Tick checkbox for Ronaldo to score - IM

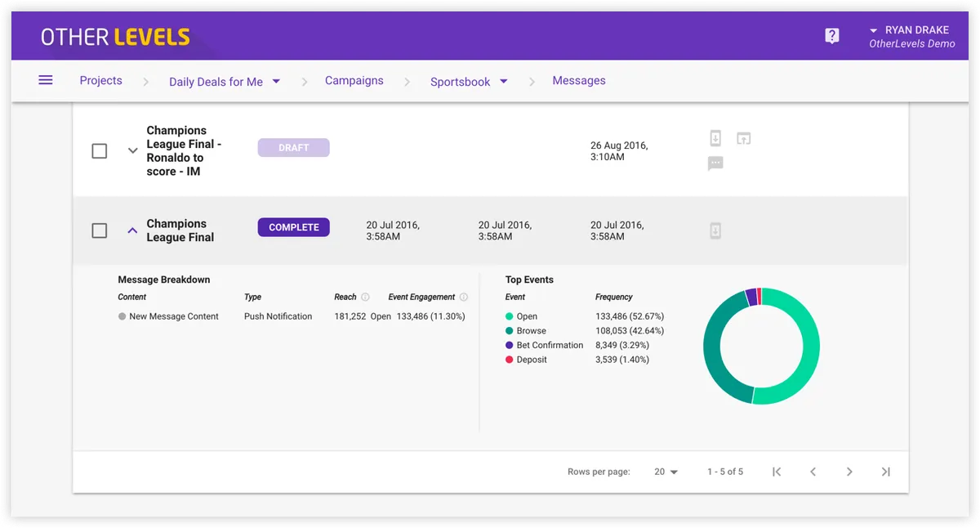pos(100,151)
